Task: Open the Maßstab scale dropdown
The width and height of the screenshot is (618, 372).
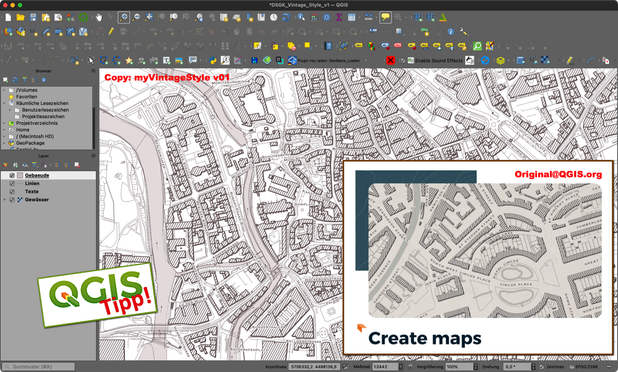Action: pyautogui.click(x=400, y=367)
